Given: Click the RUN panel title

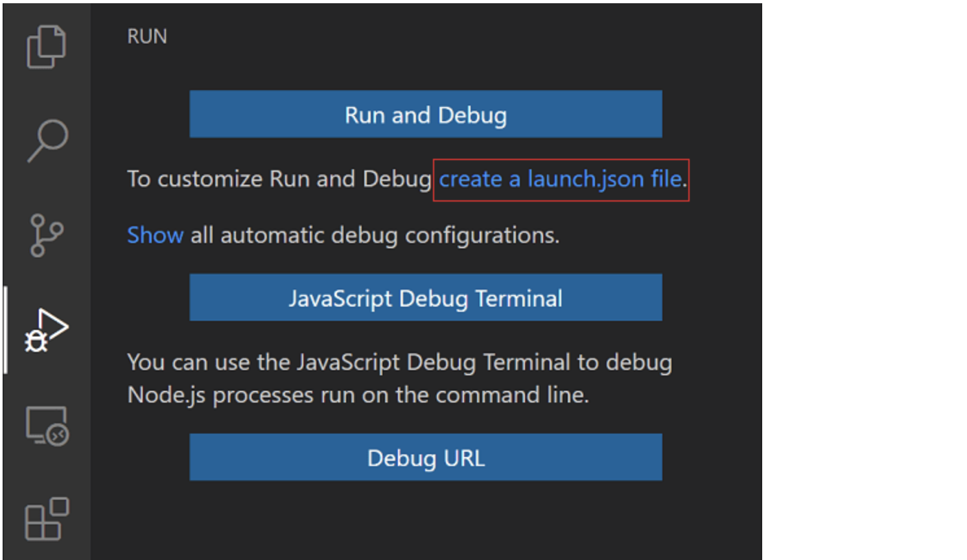Looking at the screenshot, I should pyautogui.click(x=146, y=36).
